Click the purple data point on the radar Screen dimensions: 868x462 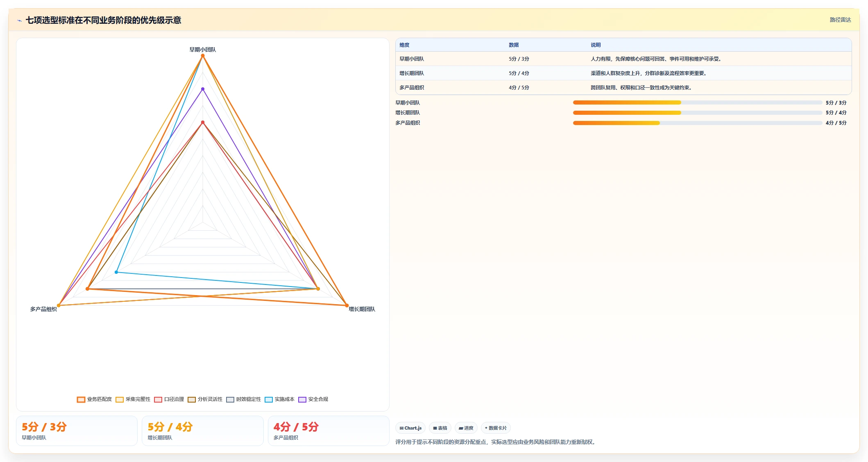click(x=202, y=89)
